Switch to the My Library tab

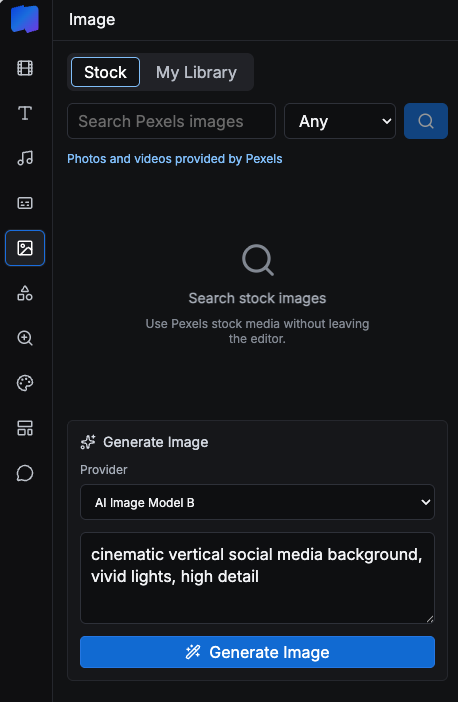(x=196, y=72)
